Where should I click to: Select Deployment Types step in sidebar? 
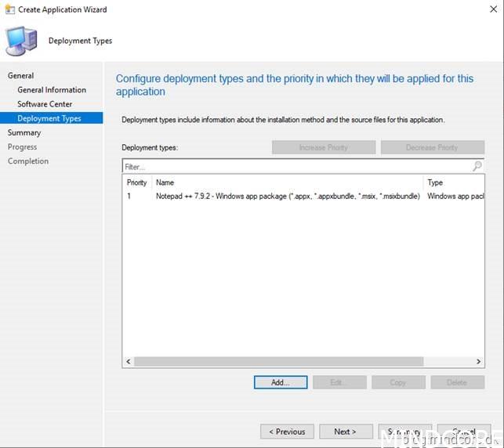pos(49,118)
